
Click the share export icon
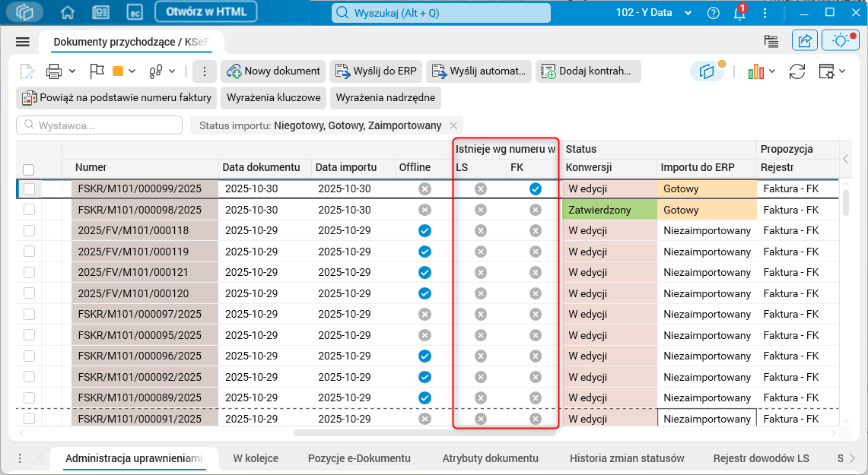point(805,40)
